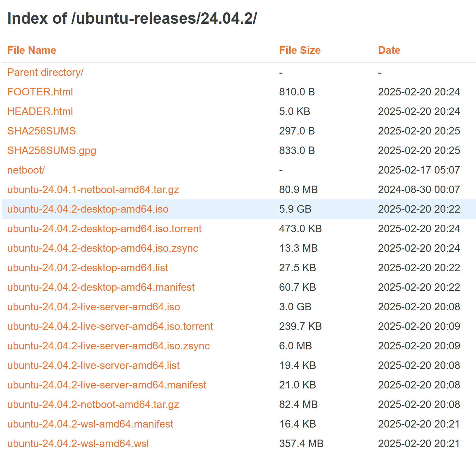Open the netboot directory
This screenshot has width=476, height=464.
26,170
